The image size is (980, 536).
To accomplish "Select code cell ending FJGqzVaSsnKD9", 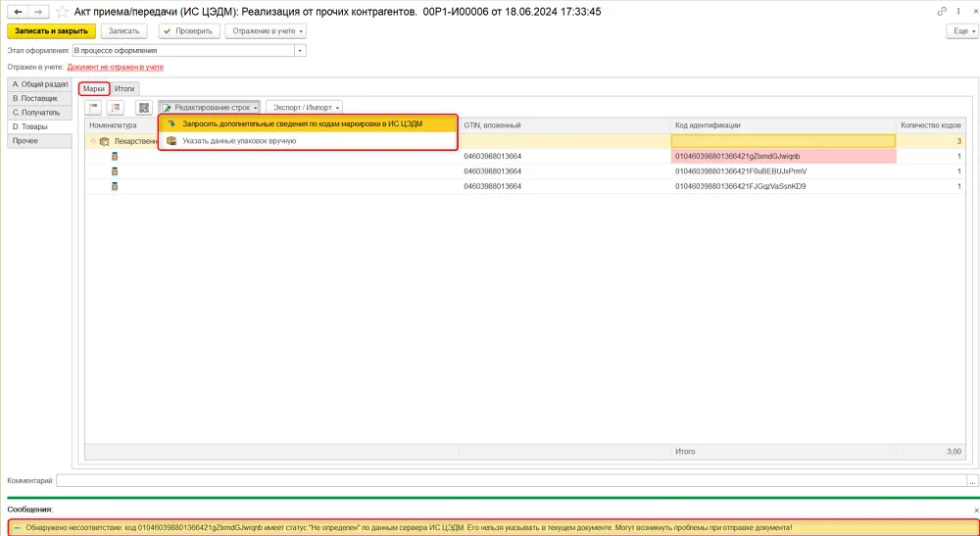I will 783,186.
